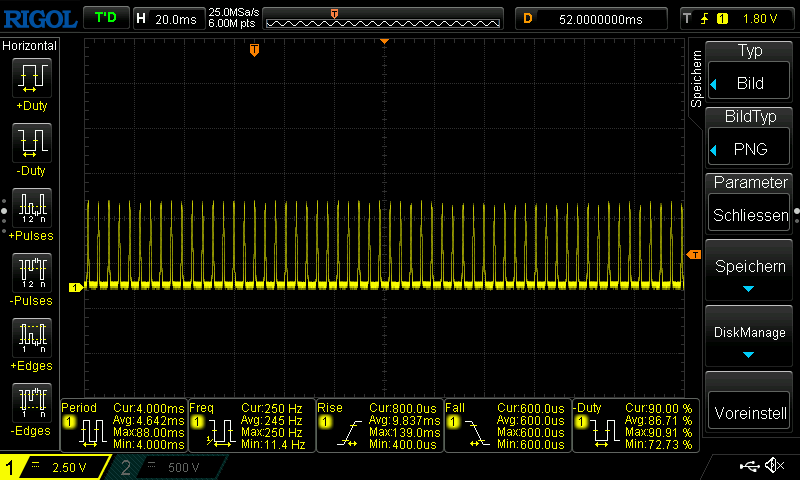Click Period Max:88.00ms value
Image resolution: width=800 pixels, height=480 pixels.
[x=148, y=433]
